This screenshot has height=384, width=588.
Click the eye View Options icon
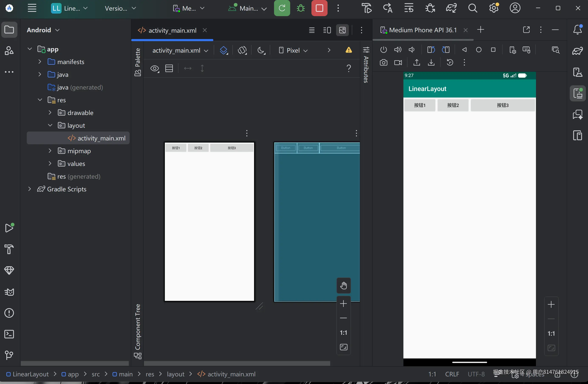(x=155, y=68)
